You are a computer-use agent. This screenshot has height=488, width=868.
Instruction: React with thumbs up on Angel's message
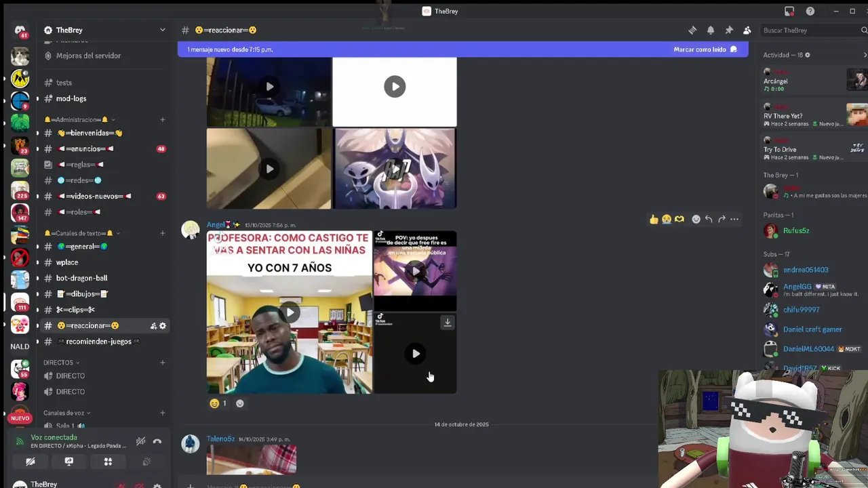pos(654,219)
